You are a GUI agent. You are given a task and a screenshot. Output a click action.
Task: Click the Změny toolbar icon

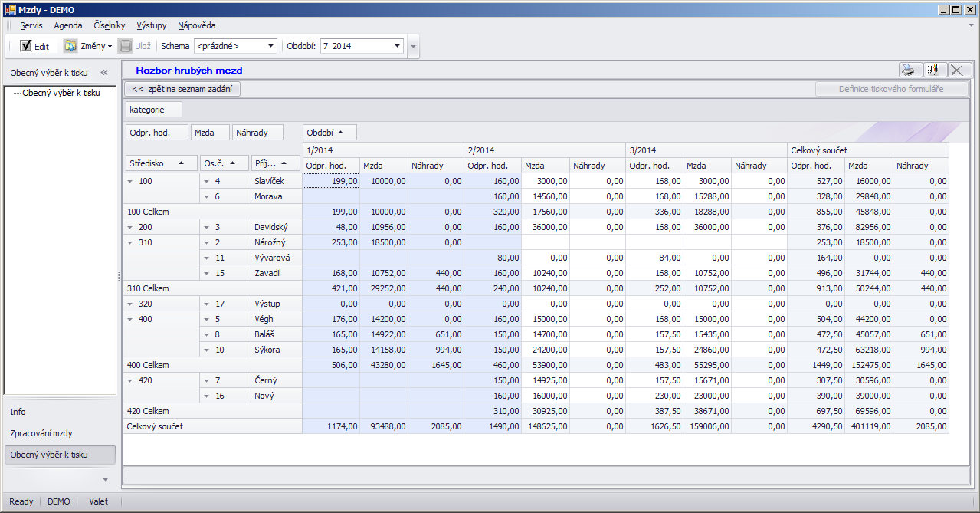tap(71, 46)
